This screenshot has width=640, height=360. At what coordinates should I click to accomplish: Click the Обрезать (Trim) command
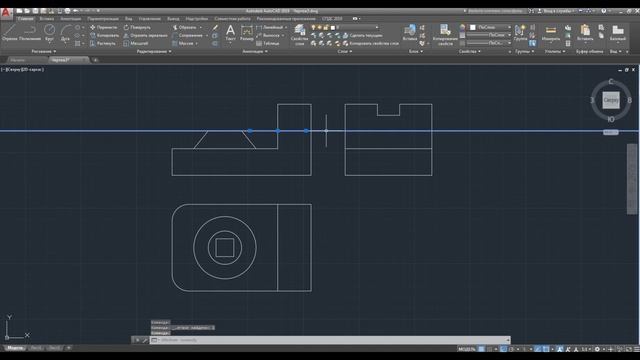(184, 27)
